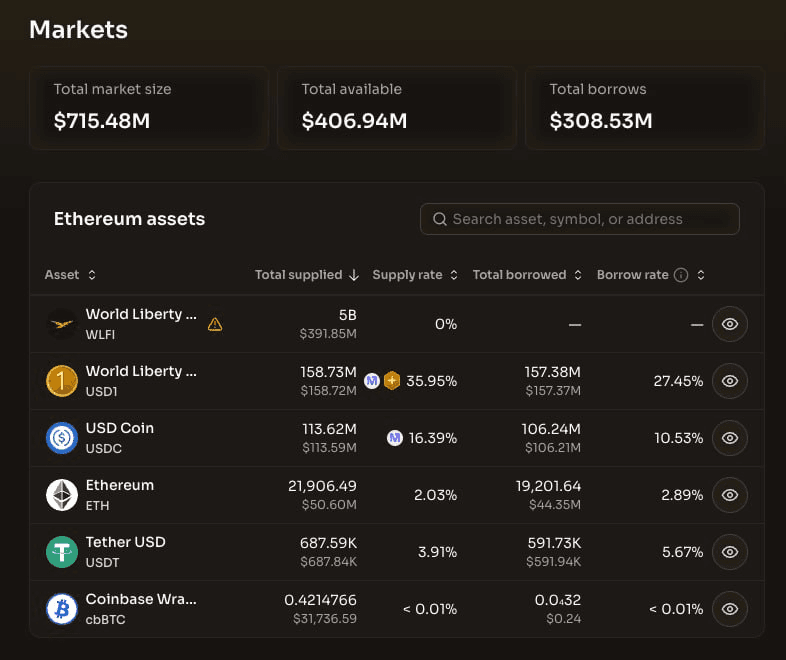Screen dimensions: 786x660
Task: Click the WLFI warning triangle icon
Action: [x=215, y=324]
